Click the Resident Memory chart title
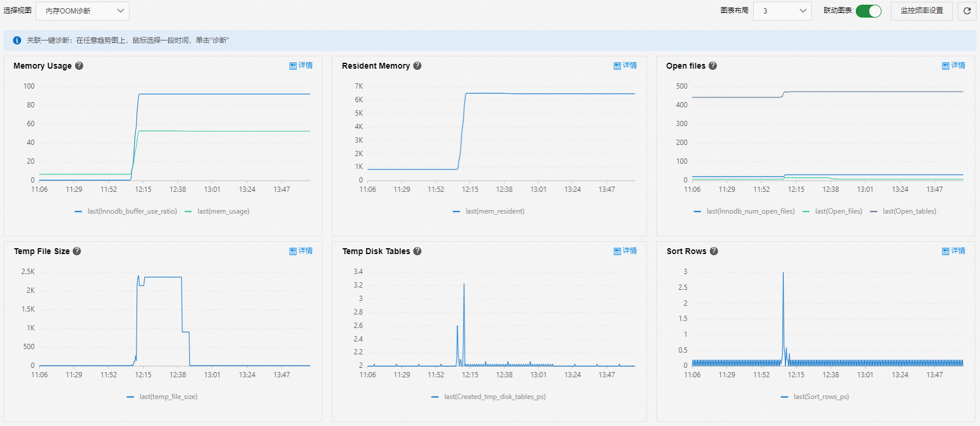 point(376,66)
